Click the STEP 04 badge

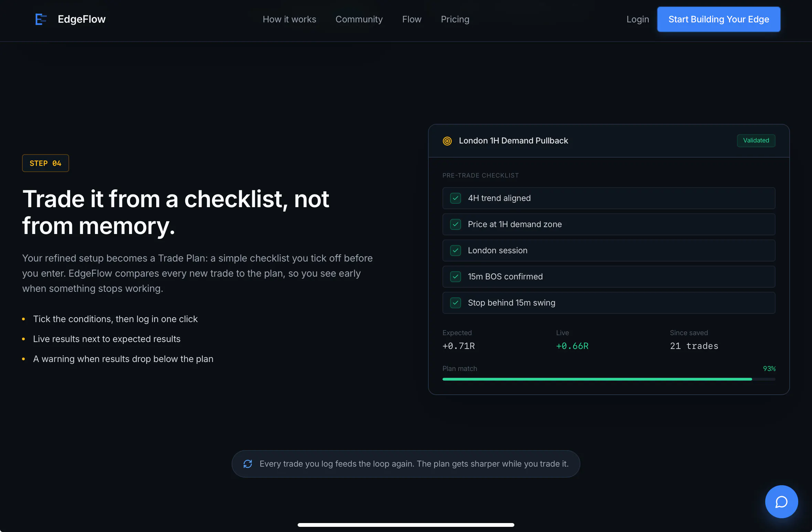[x=45, y=163]
